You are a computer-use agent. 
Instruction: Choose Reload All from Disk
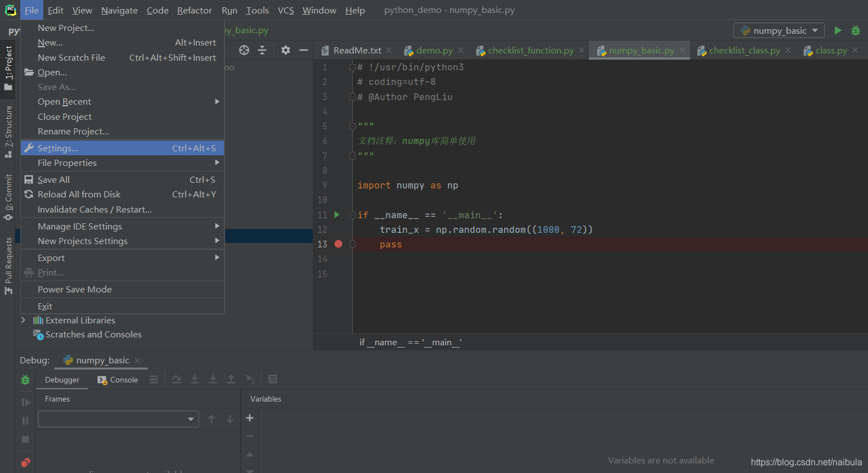click(x=123, y=194)
